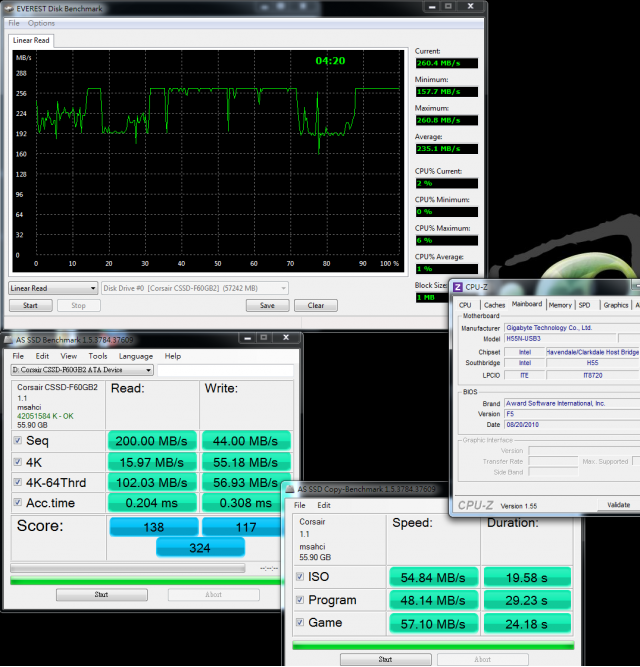
Task: Click the Seq write result 44.00 MB/s
Action: [246, 441]
